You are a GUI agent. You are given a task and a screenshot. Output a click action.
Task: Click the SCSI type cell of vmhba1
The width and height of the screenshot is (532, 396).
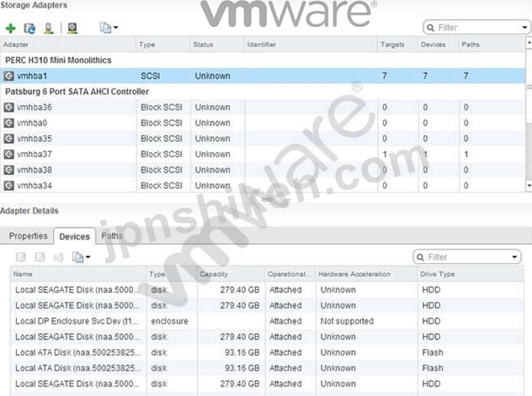pyautogui.click(x=151, y=76)
